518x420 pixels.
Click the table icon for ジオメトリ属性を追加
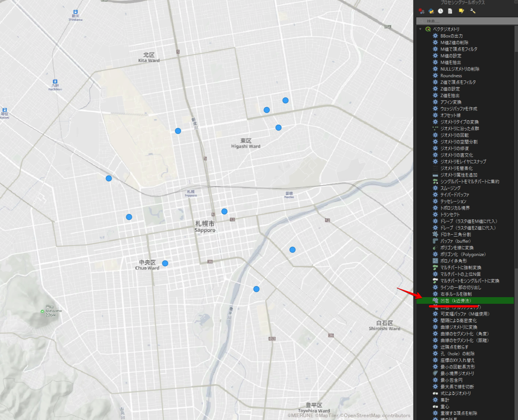tap(435, 175)
